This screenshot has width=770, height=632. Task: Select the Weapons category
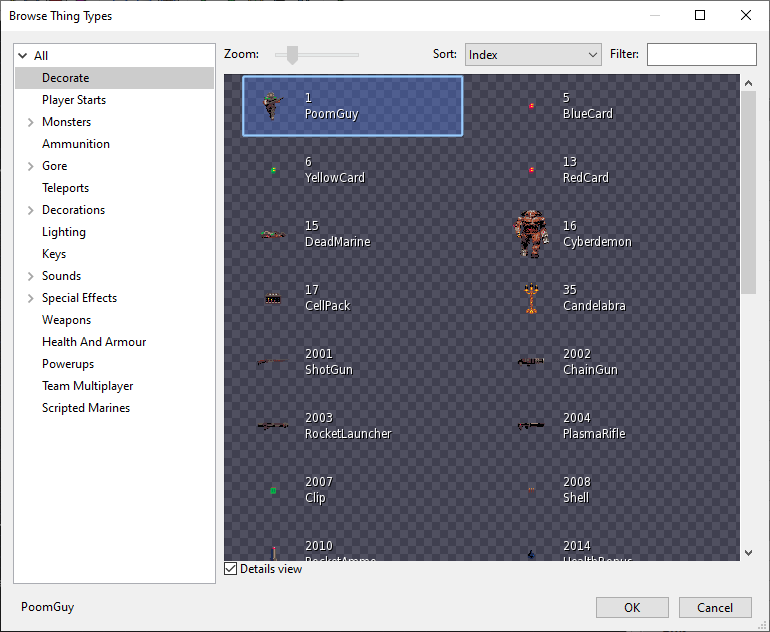pyautogui.click(x=66, y=320)
